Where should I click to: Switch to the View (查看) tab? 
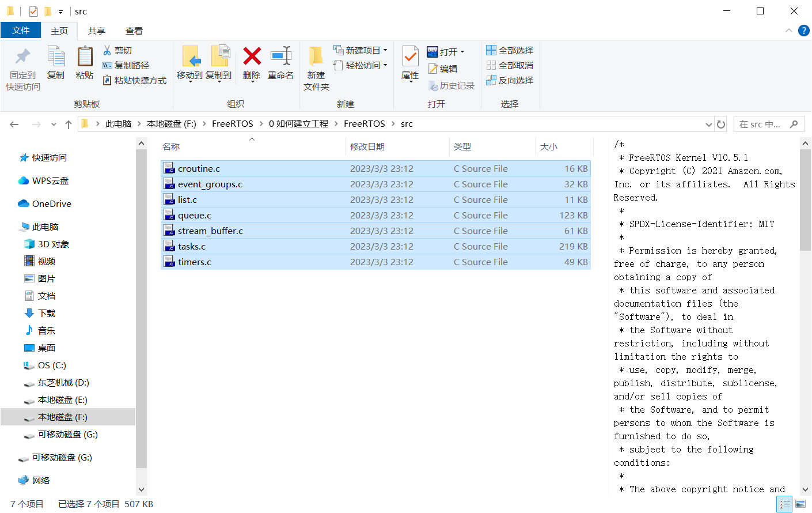click(x=134, y=31)
